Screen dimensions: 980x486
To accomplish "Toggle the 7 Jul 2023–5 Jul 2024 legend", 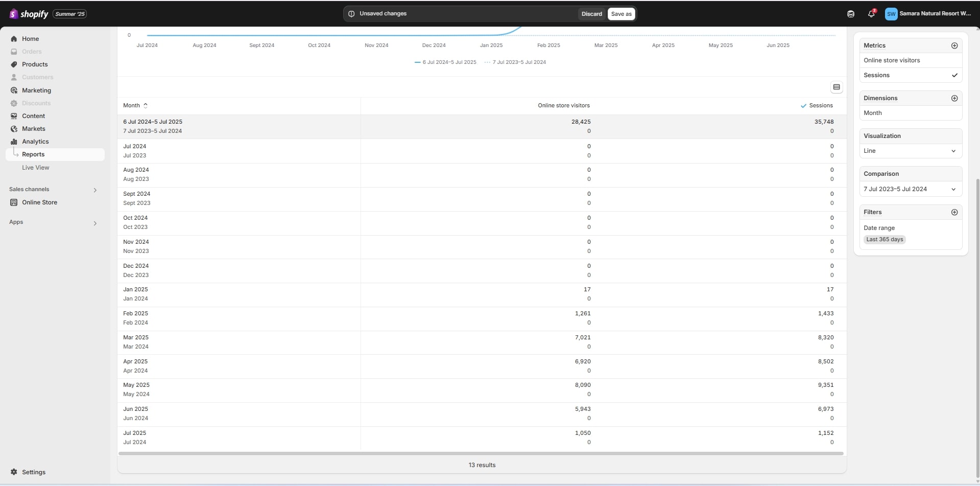I will (515, 62).
